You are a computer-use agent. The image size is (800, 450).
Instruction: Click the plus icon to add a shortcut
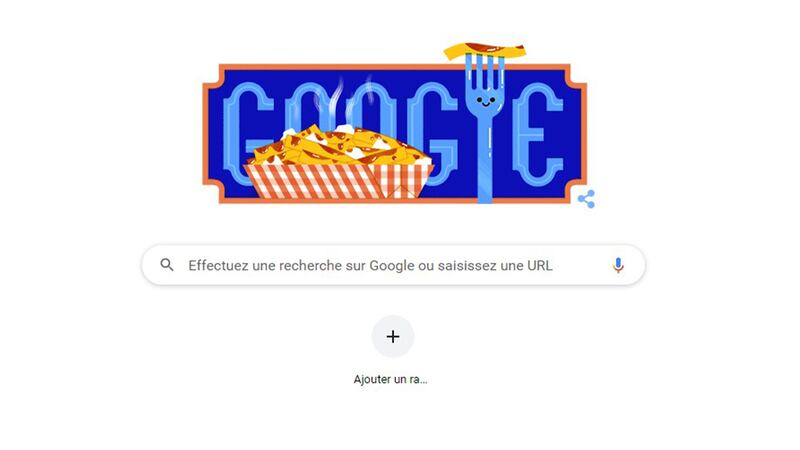pyautogui.click(x=393, y=337)
